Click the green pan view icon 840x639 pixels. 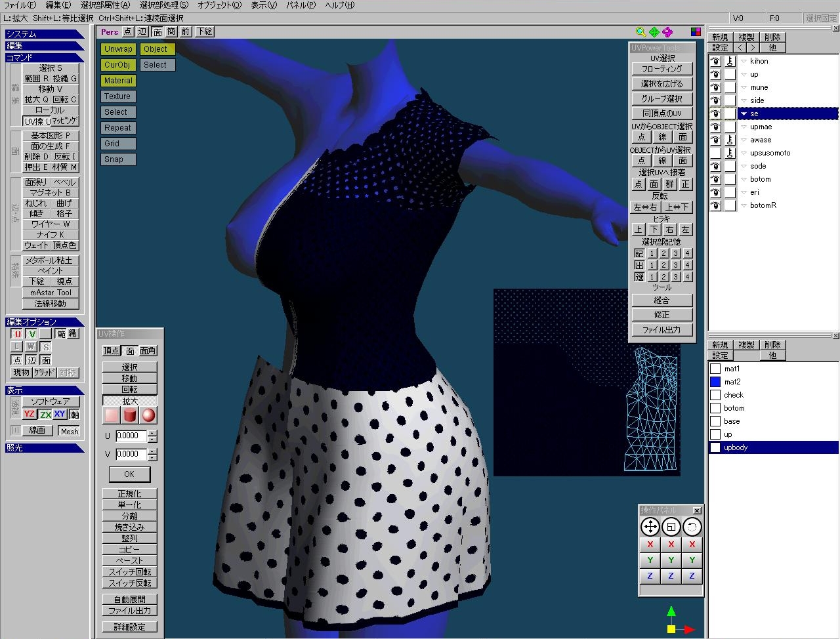point(654,32)
